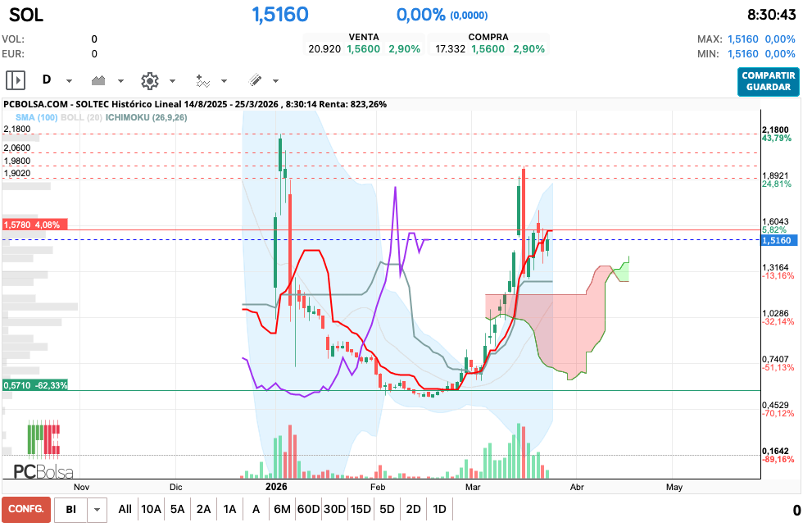812x527 pixels.
Task: Toggle the SMA (100) indicator label
Action: (x=36, y=118)
